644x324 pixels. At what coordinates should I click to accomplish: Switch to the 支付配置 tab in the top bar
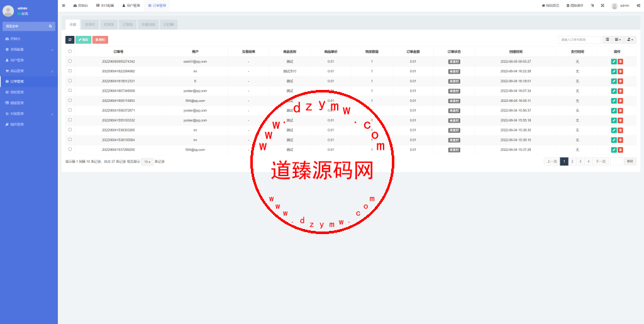tap(105, 6)
